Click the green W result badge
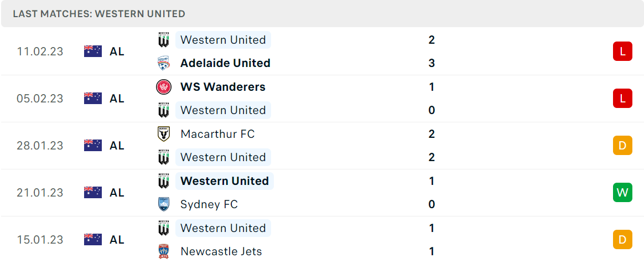This screenshot has width=644, height=263. point(622,192)
